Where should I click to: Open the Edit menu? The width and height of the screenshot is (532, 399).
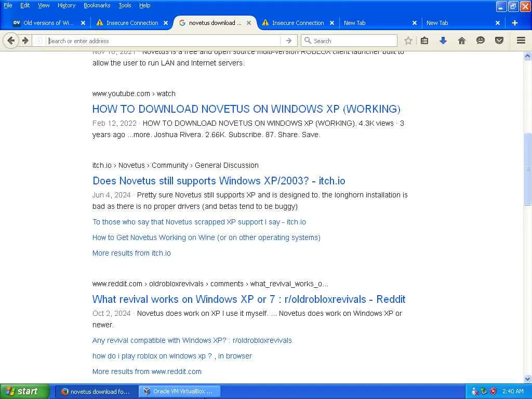click(25, 5)
